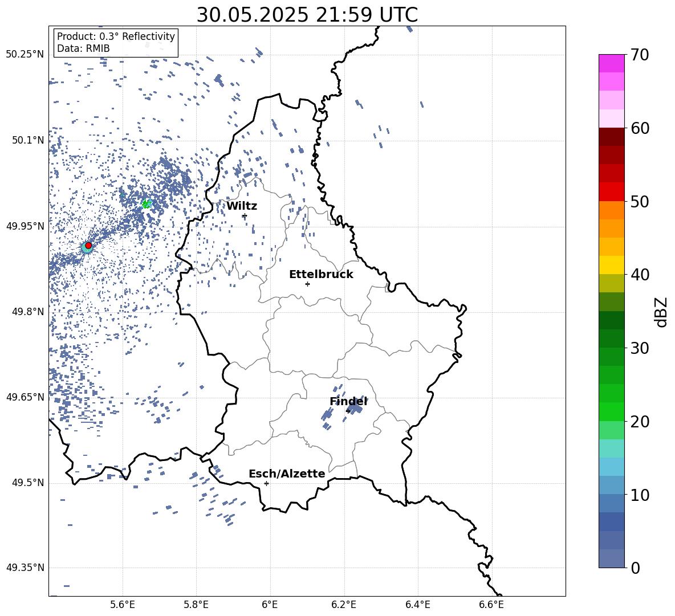Click the colorbar value 40
675x616 pixels.
(640, 275)
